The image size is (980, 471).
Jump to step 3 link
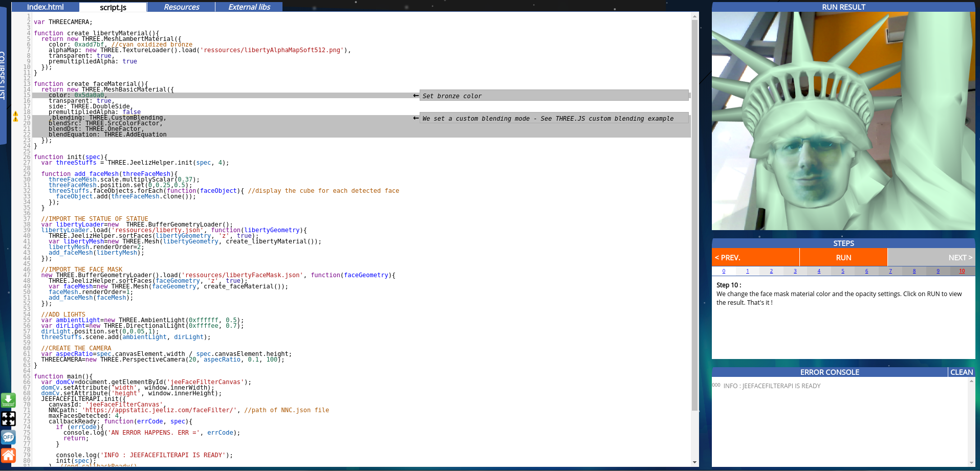pyautogui.click(x=795, y=271)
